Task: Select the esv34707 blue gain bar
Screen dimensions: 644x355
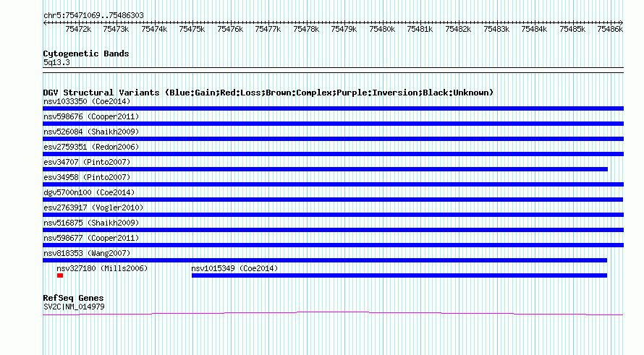Action: pos(326,169)
